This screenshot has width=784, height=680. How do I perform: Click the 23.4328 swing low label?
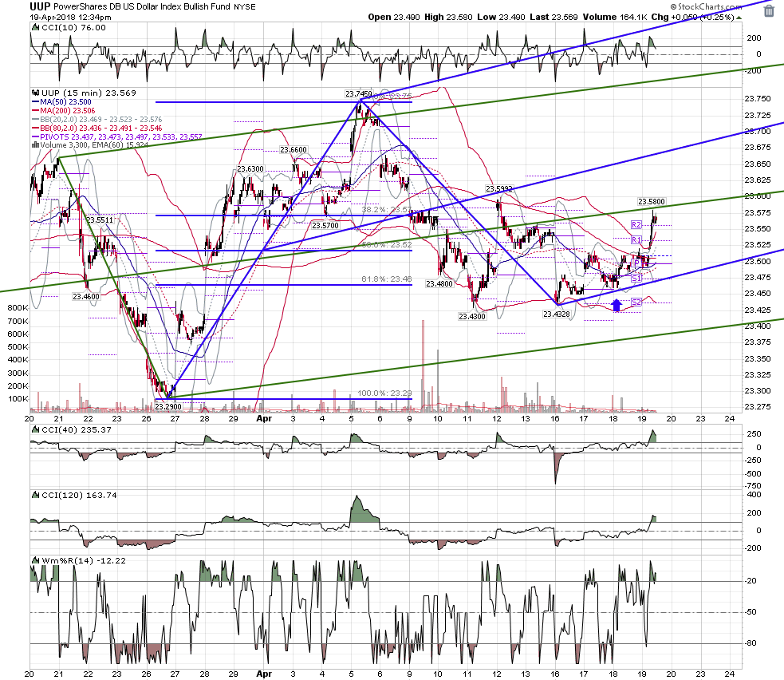(x=557, y=314)
